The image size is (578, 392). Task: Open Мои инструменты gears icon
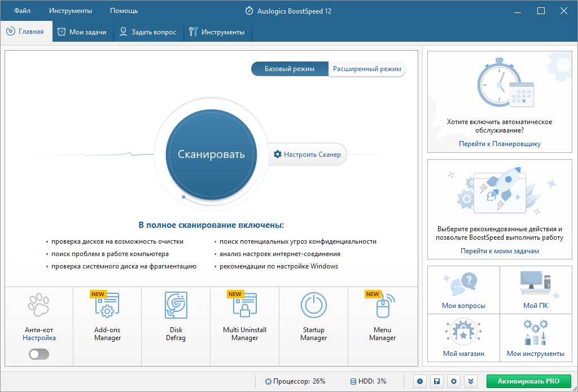point(536,332)
